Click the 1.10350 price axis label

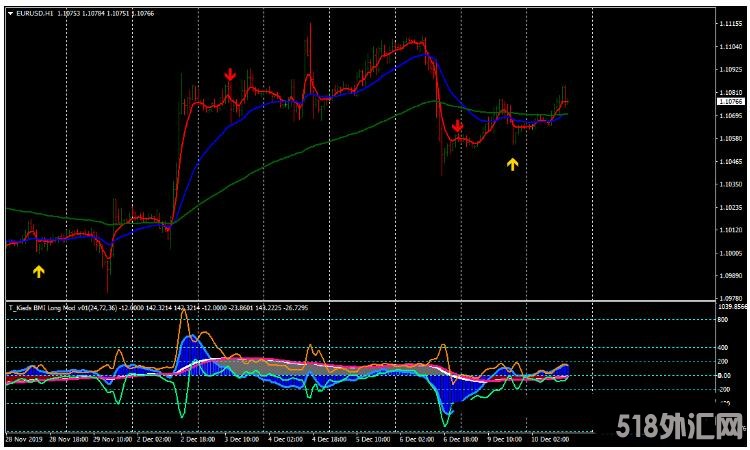pos(728,185)
